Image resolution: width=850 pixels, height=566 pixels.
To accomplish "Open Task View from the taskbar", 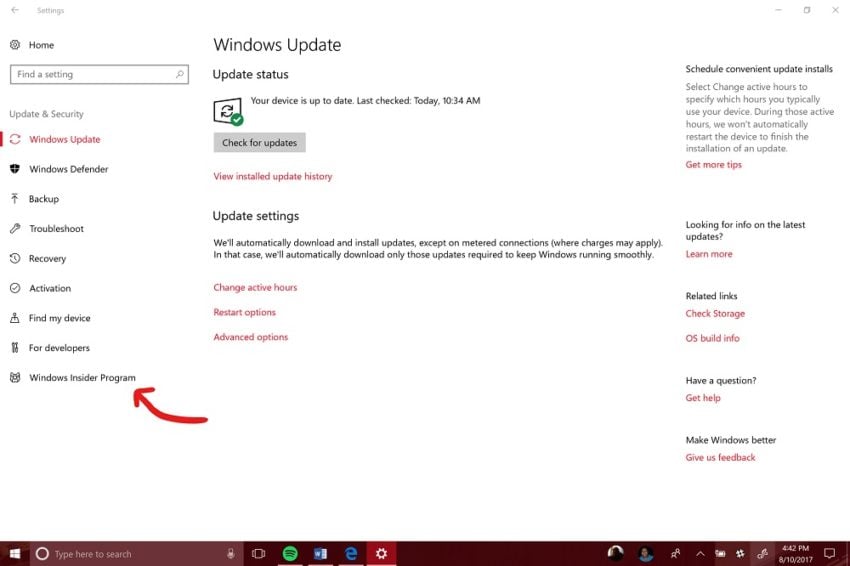I will (259, 554).
